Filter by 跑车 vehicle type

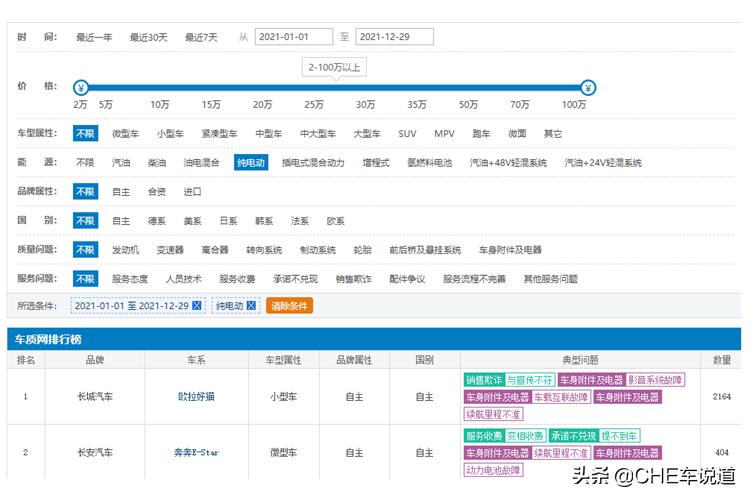pyautogui.click(x=481, y=133)
